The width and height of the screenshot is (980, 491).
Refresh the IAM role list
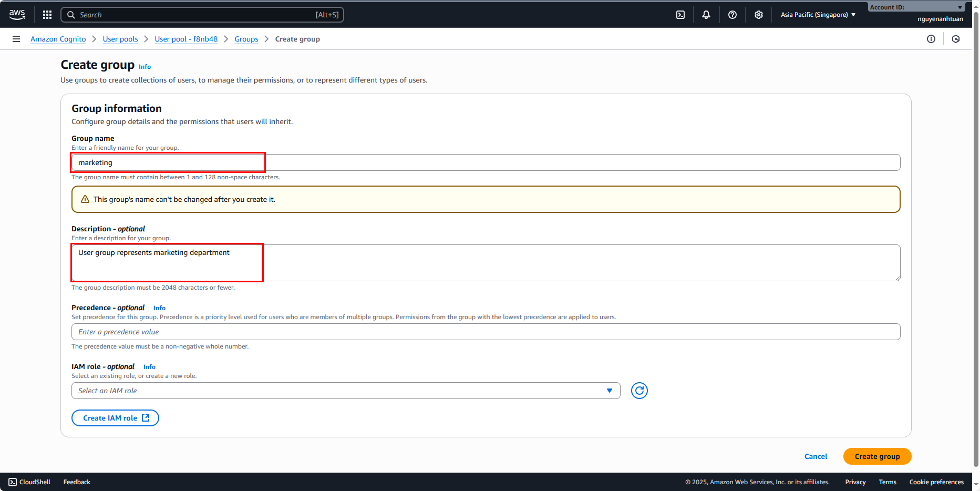tap(639, 391)
